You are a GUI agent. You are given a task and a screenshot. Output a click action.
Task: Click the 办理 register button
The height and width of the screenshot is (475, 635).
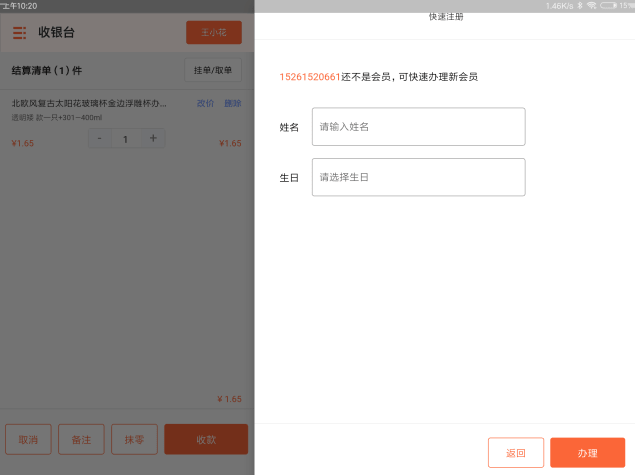[588, 453]
